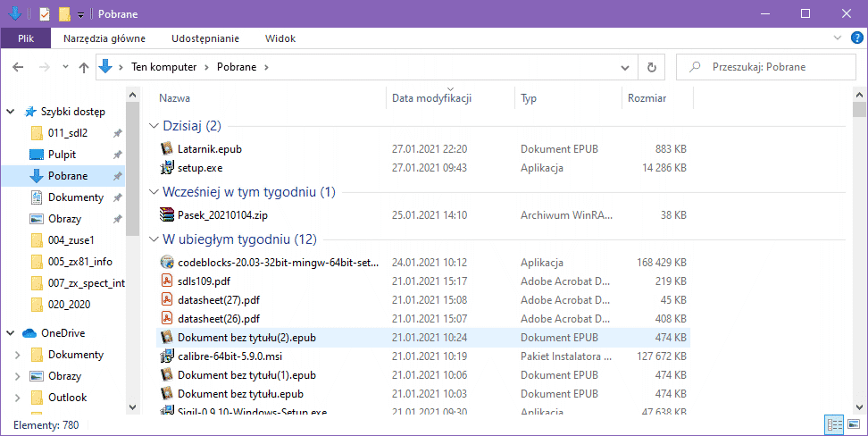The image size is (868, 436).
Task: Expand the OneDrive Dokumenty folder
Action: point(17,355)
